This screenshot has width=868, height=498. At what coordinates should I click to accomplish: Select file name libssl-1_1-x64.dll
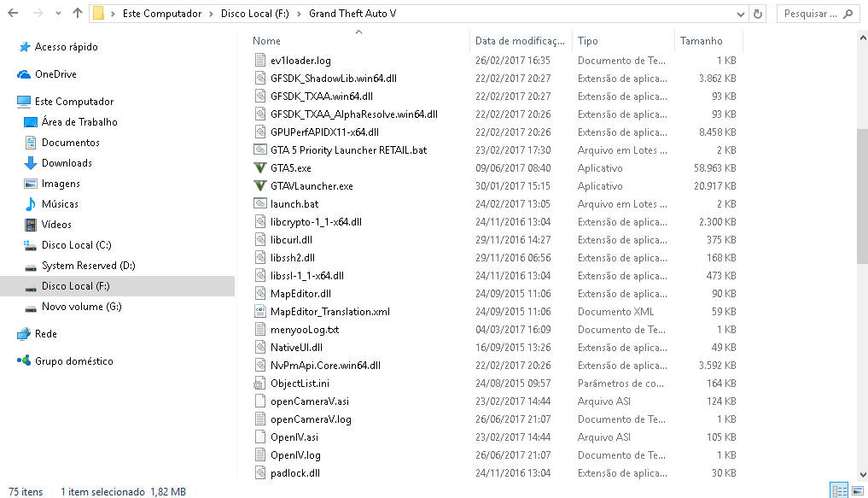point(306,275)
